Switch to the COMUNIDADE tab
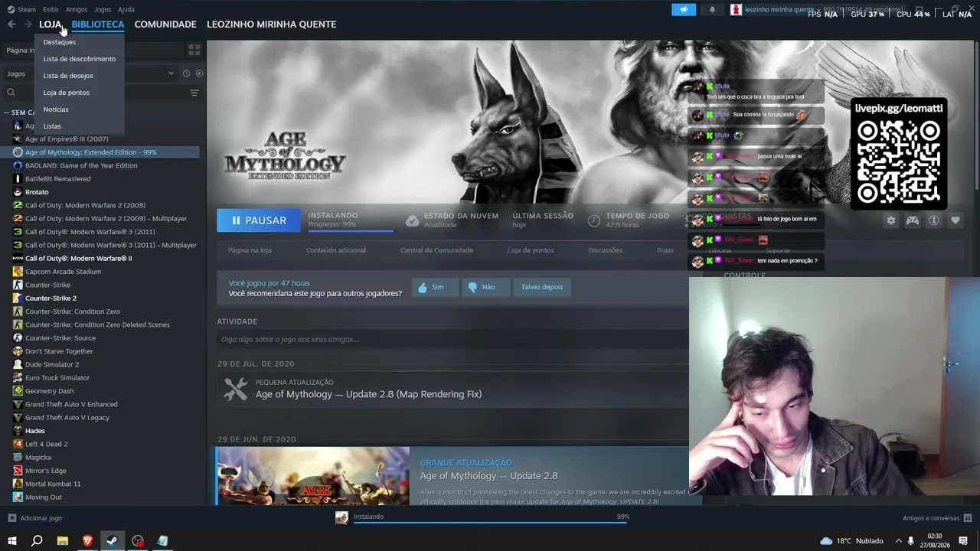Screen dimensions: 980x551 (165, 24)
